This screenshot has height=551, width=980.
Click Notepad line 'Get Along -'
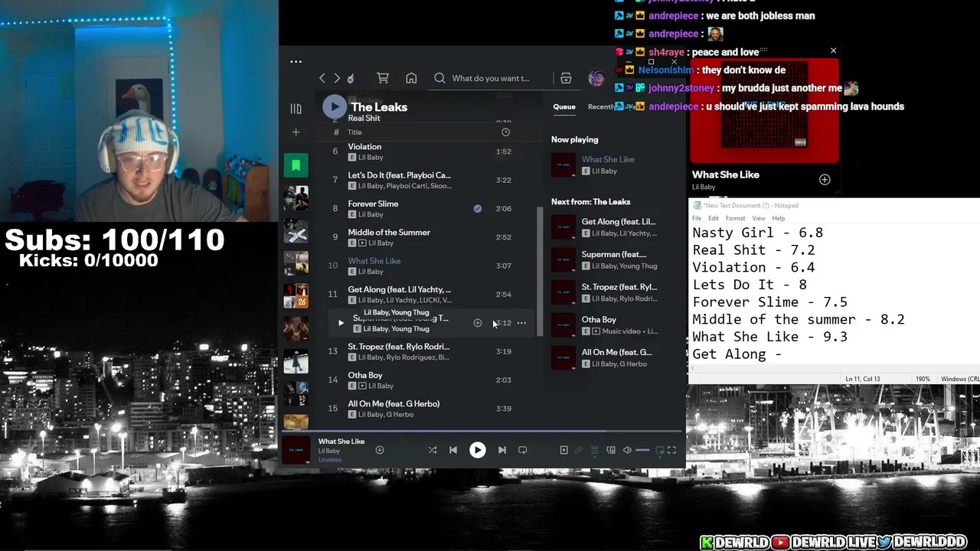(737, 354)
